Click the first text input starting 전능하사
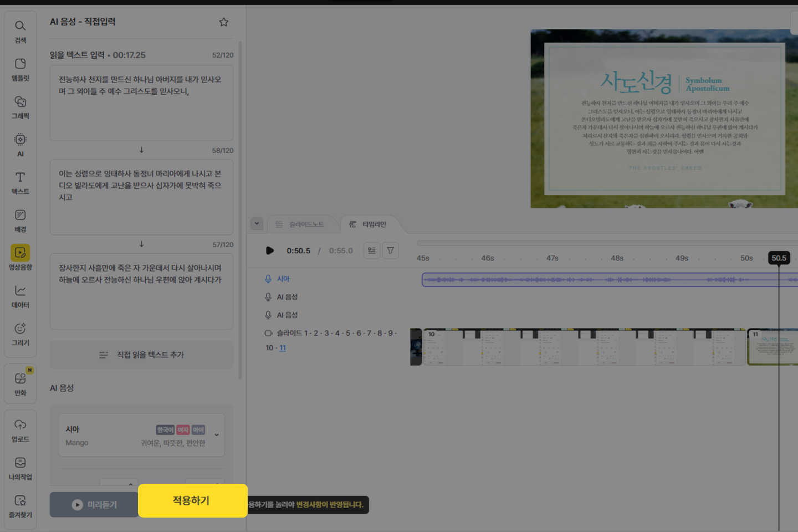This screenshot has width=798, height=532. point(141,103)
